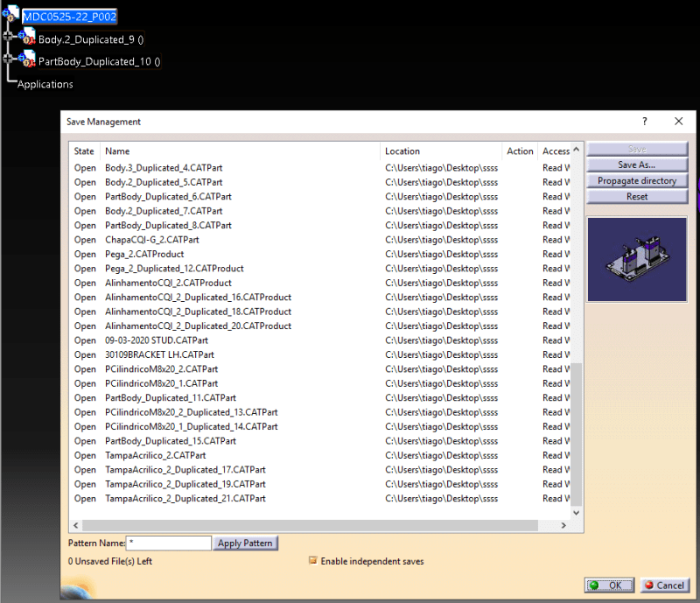This screenshot has width=700, height=603.
Task: Toggle the Enable independent saves checkbox
Action: (313, 561)
